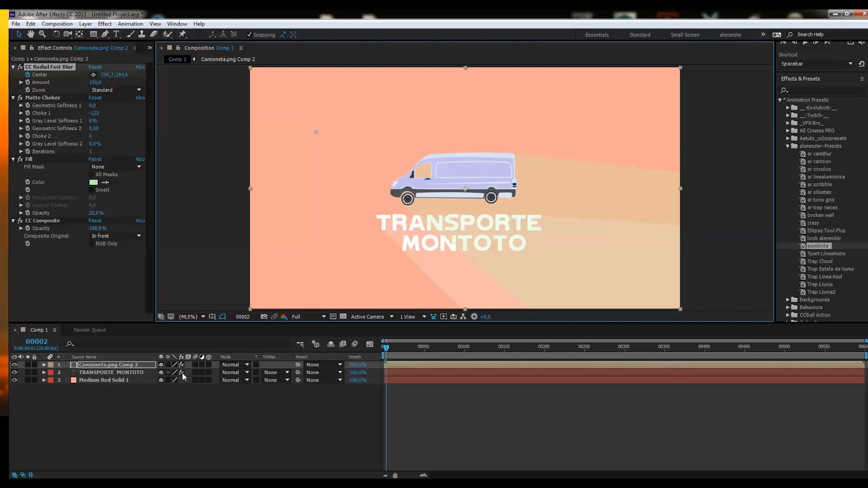The image size is (868, 488).
Task: Click the Fill Color green swatch
Action: click(x=93, y=182)
